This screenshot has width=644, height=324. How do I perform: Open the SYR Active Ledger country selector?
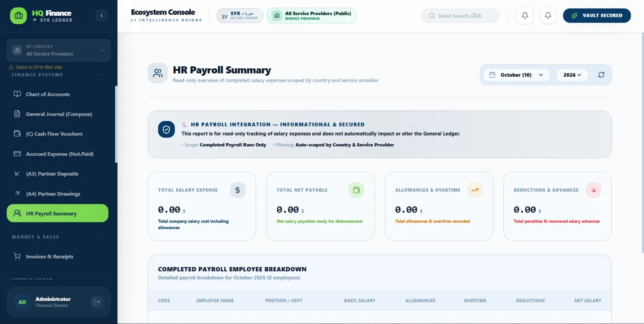(x=240, y=16)
